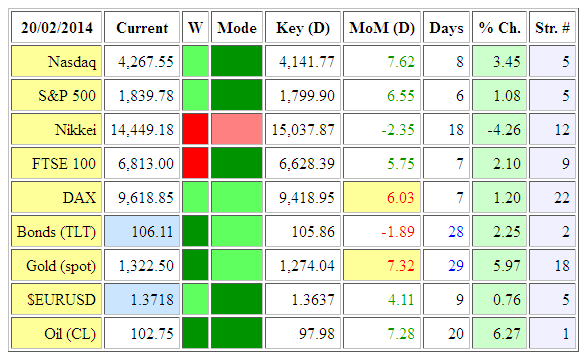
Task: Select the Current column header
Action: pyautogui.click(x=142, y=27)
